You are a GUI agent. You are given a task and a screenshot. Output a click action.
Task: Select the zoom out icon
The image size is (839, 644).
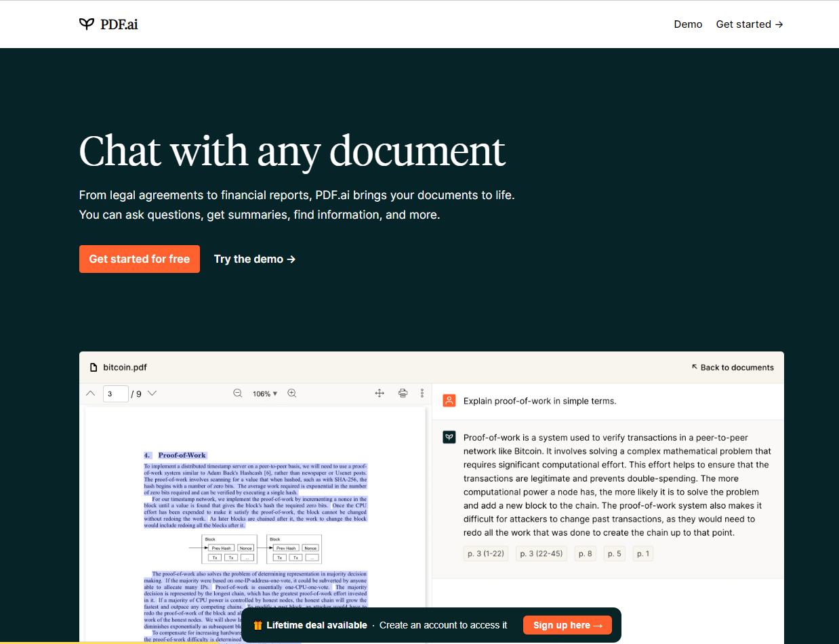click(x=237, y=393)
